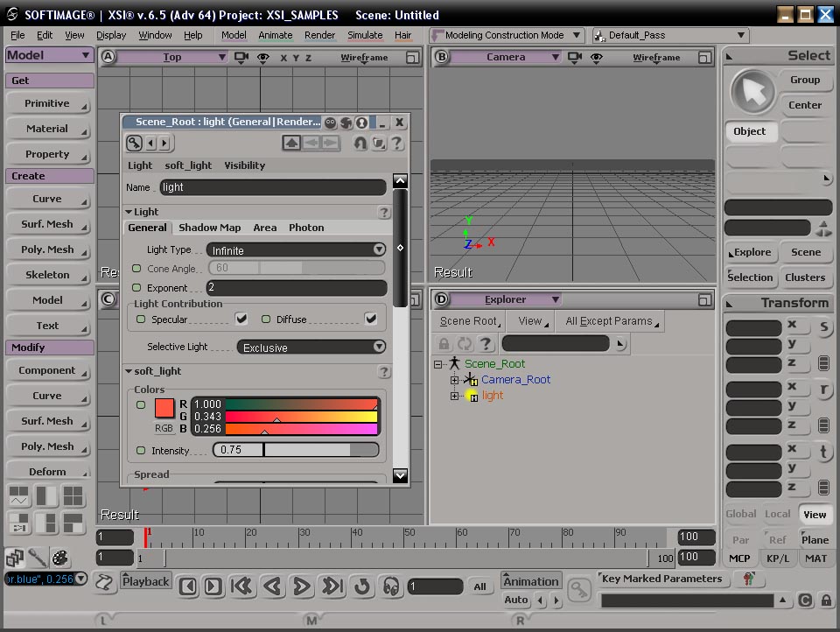Adjust the Intensity slider

point(296,450)
